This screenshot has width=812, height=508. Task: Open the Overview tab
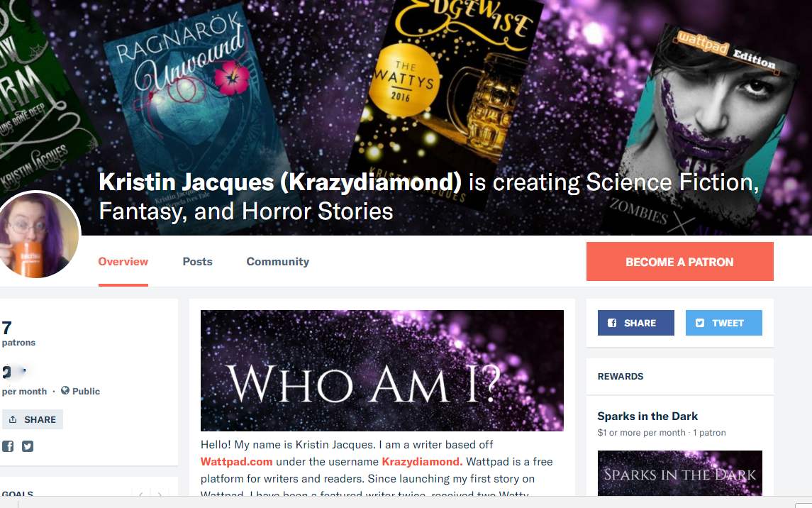coord(123,262)
